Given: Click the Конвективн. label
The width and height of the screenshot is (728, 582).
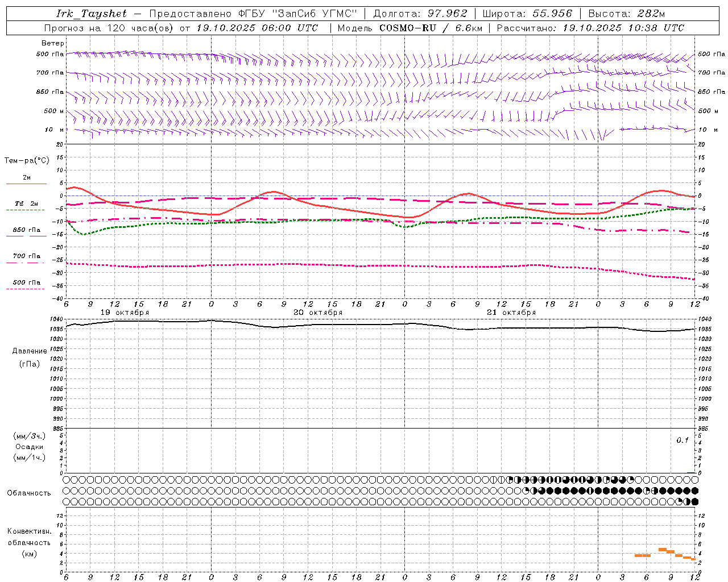Looking at the screenshot, I should tap(29, 531).
